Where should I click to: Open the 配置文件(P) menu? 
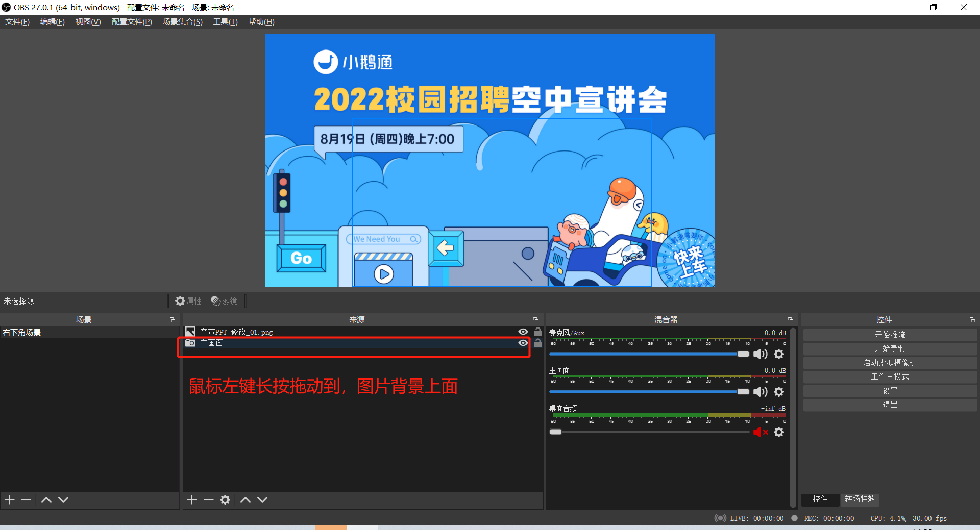[132, 22]
